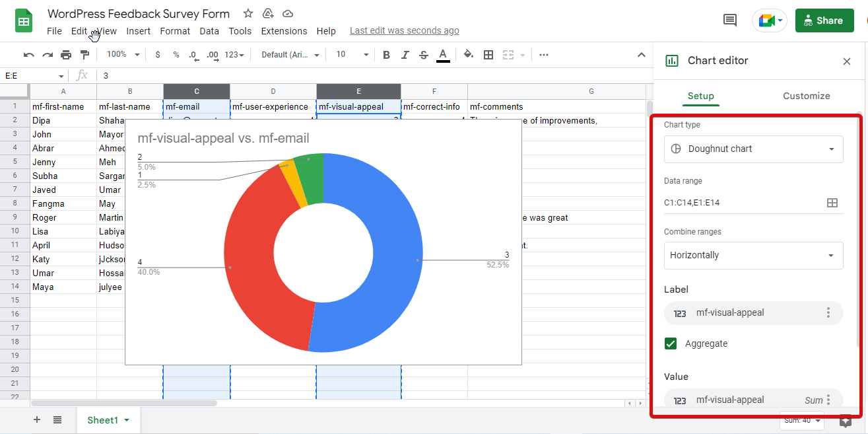The height and width of the screenshot is (434, 868).
Task: Star the document title
Action: click(248, 13)
